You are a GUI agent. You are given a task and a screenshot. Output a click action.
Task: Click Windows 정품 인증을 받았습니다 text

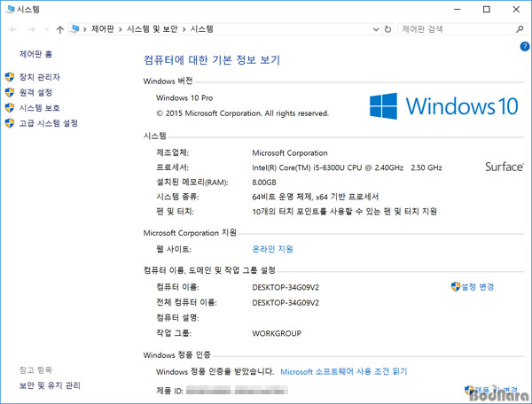coord(215,372)
